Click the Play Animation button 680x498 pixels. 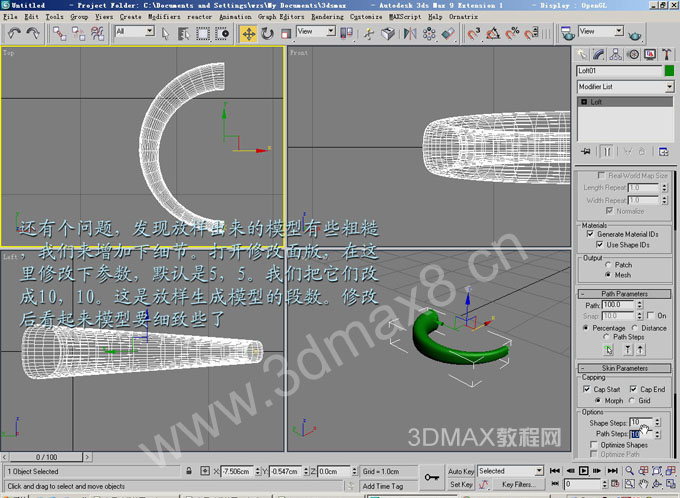coord(584,471)
